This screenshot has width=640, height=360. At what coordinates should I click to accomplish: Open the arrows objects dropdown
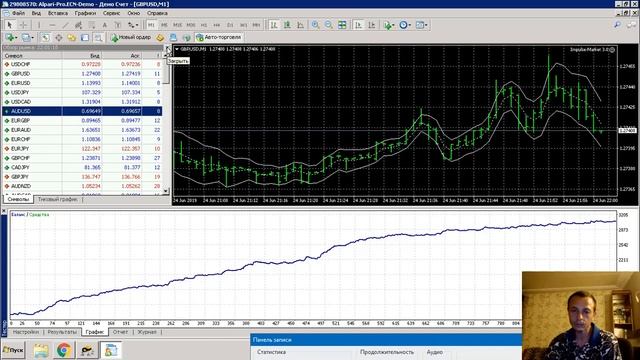tap(133, 25)
